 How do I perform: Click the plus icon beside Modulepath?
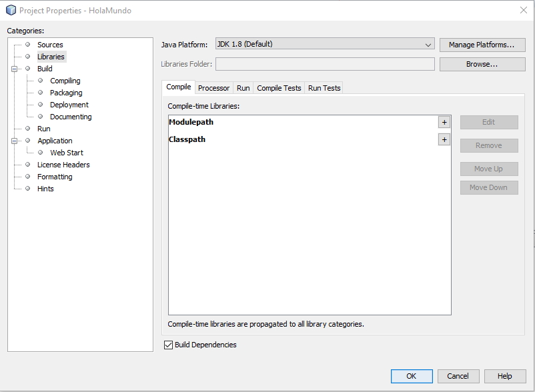pyautogui.click(x=444, y=123)
